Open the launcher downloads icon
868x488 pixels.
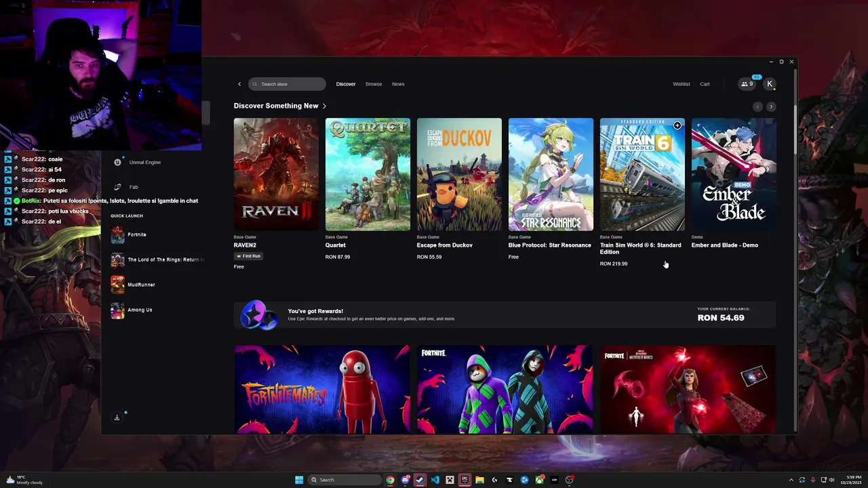coord(117,418)
